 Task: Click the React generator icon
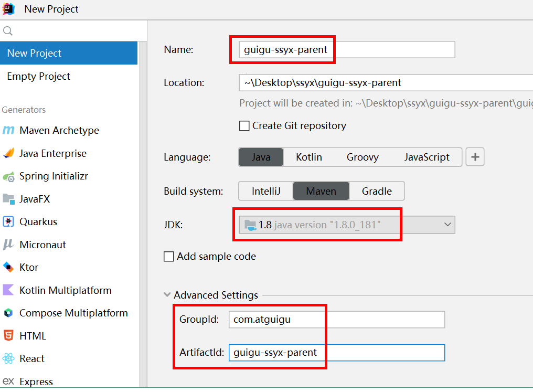[8, 359]
